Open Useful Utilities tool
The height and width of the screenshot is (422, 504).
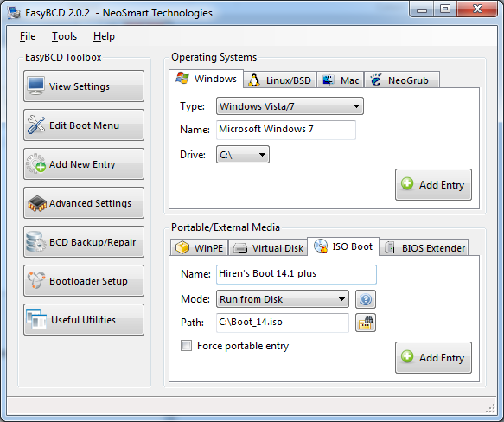coord(84,320)
